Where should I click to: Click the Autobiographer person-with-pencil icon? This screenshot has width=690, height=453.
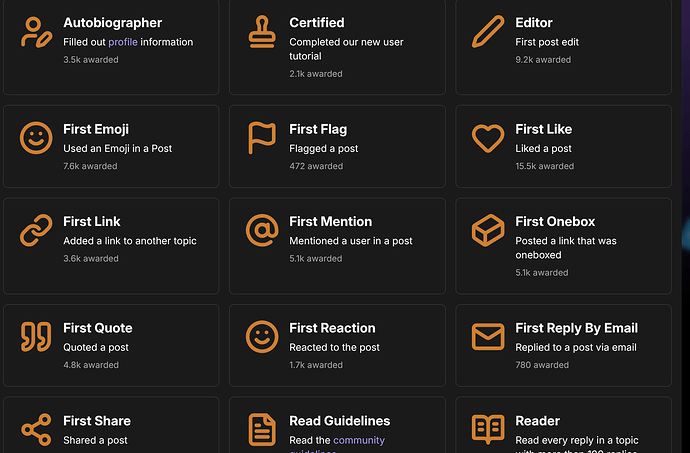point(36,32)
